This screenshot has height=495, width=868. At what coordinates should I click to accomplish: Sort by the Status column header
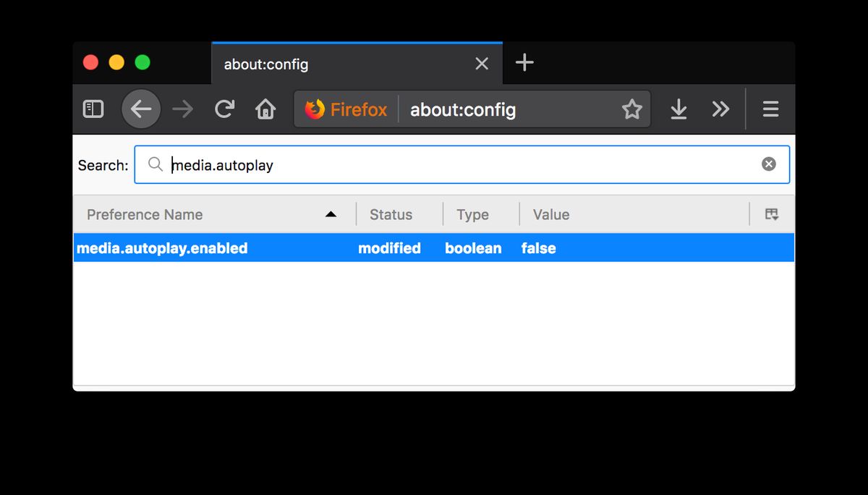click(x=400, y=214)
